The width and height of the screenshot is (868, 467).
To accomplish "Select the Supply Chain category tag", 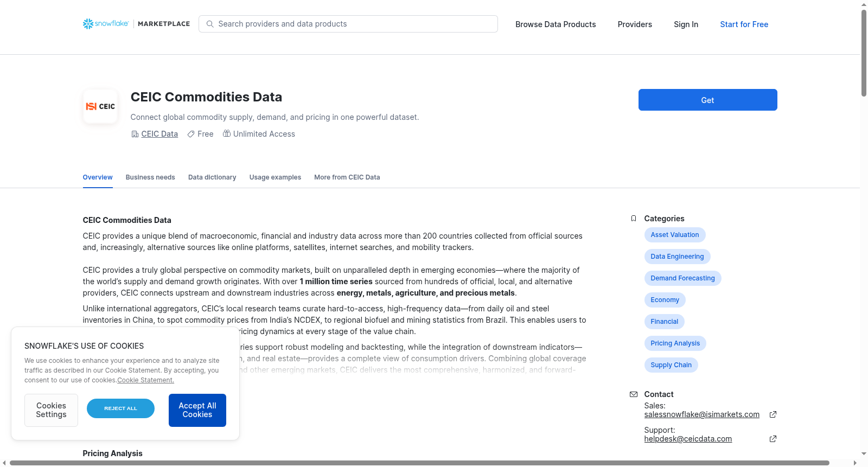I will click(x=671, y=365).
